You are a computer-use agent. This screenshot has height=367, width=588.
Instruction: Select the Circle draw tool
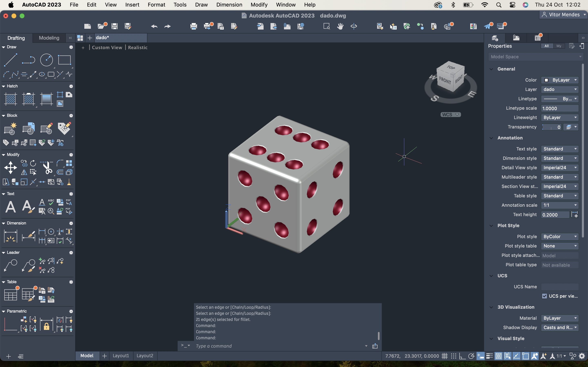tap(46, 60)
